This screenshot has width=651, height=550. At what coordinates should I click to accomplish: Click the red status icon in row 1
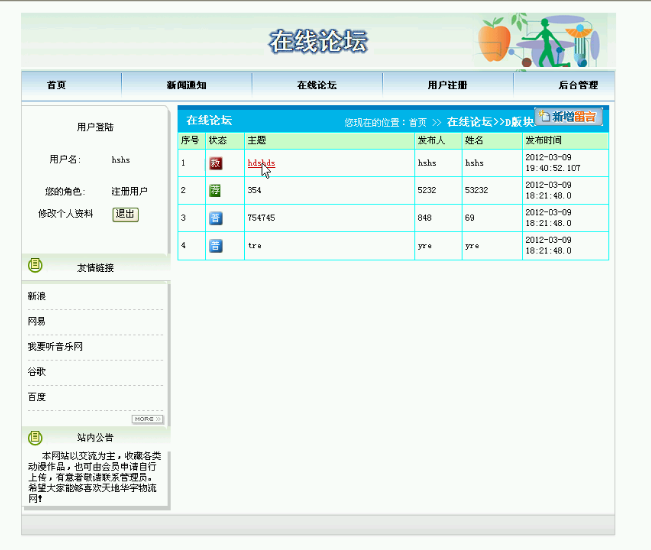(x=215, y=163)
